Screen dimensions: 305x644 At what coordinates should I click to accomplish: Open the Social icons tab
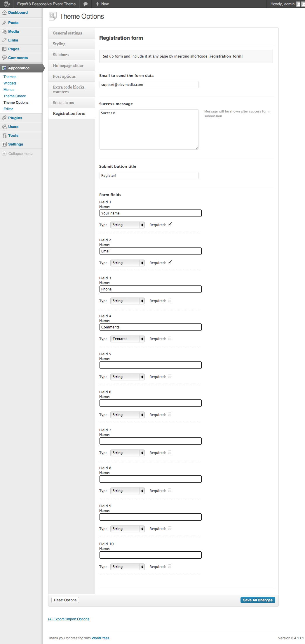tap(63, 103)
